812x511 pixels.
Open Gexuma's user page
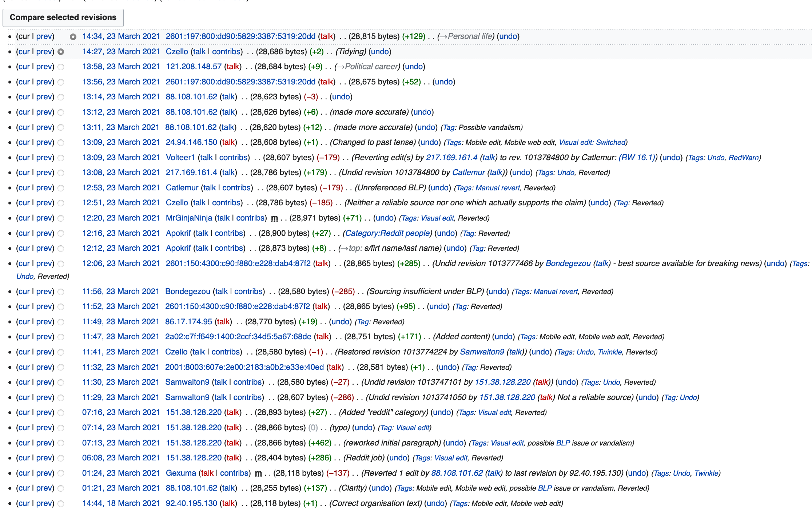tap(181, 473)
